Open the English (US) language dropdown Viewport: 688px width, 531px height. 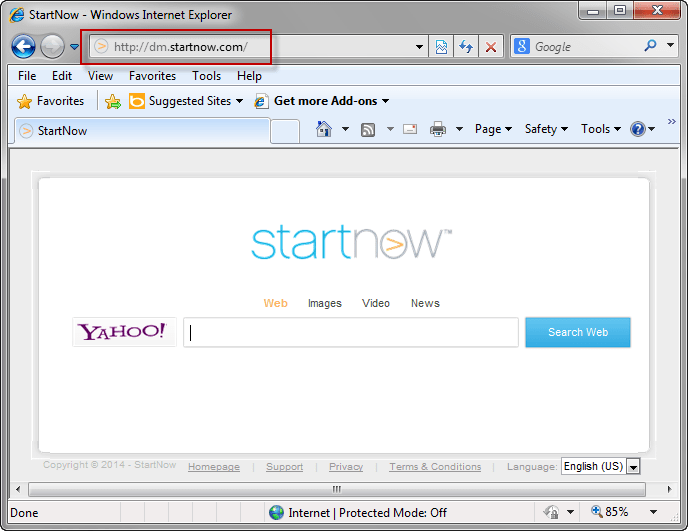point(600,466)
